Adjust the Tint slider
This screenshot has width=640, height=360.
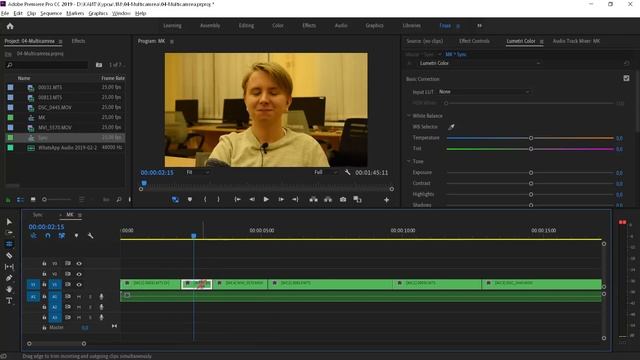[x=531, y=149]
